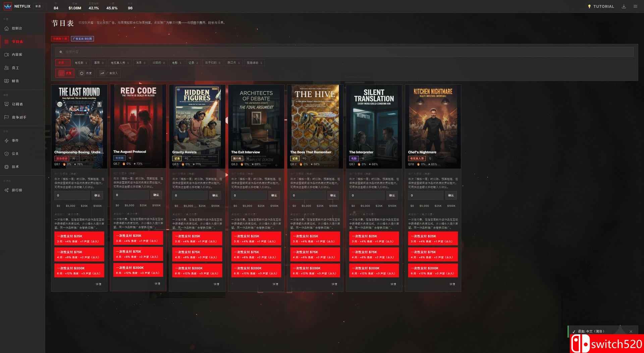
Task: Click the Silent Translation poster thumbnail
Action: (x=374, y=126)
